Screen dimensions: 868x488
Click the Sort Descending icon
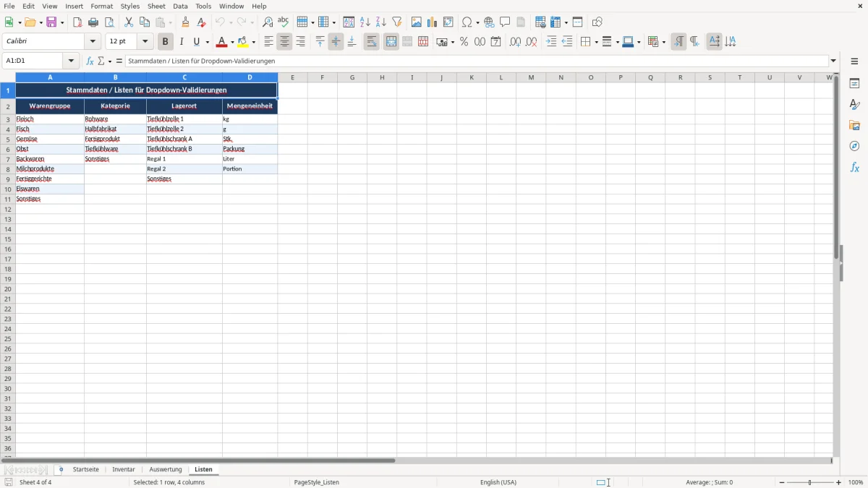coord(380,22)
